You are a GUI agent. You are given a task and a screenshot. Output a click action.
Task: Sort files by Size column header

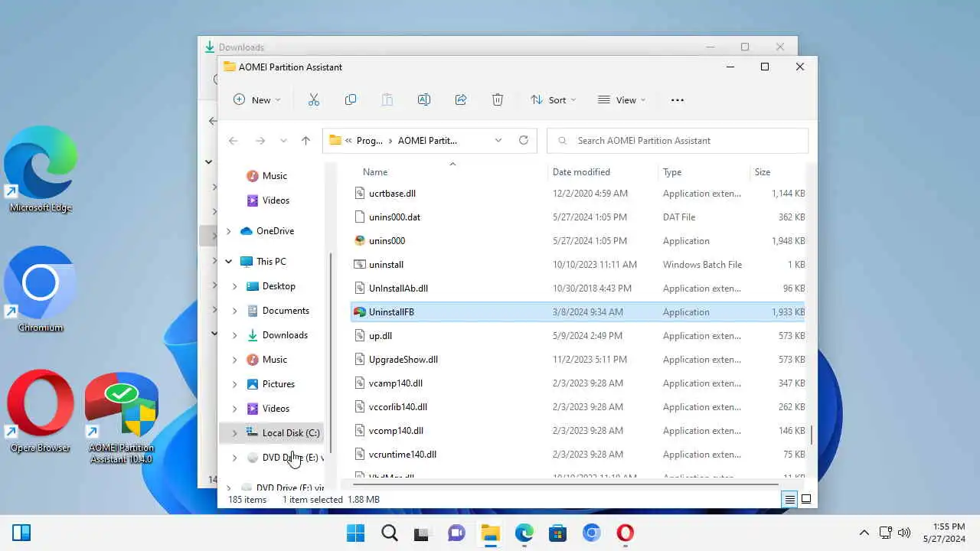(778, 172)
